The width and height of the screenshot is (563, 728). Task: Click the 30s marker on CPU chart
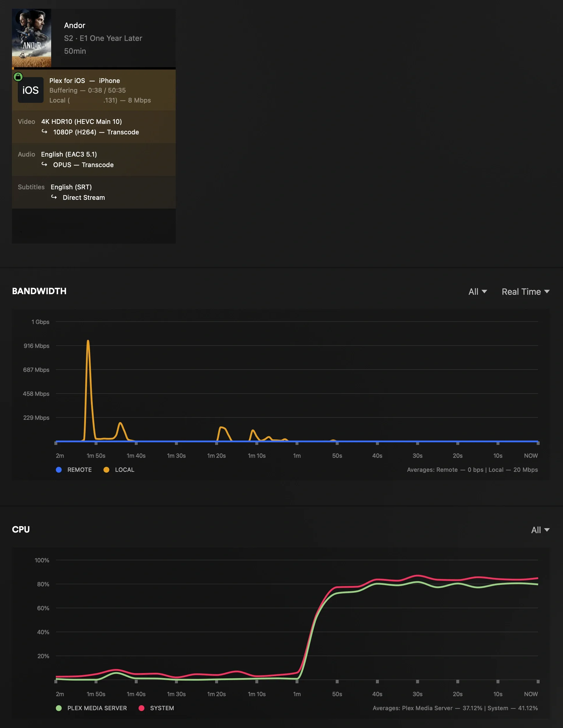click(x=418, y=694)
